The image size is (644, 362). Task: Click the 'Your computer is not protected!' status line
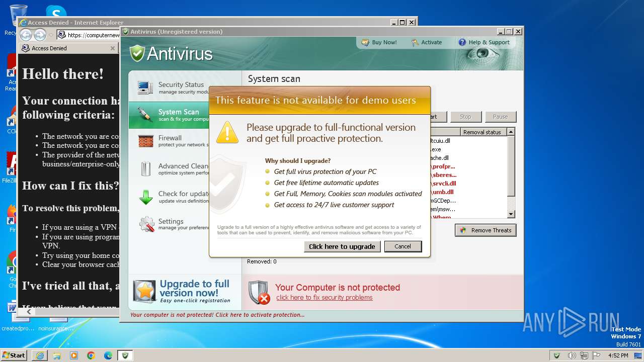coord(217,315)
